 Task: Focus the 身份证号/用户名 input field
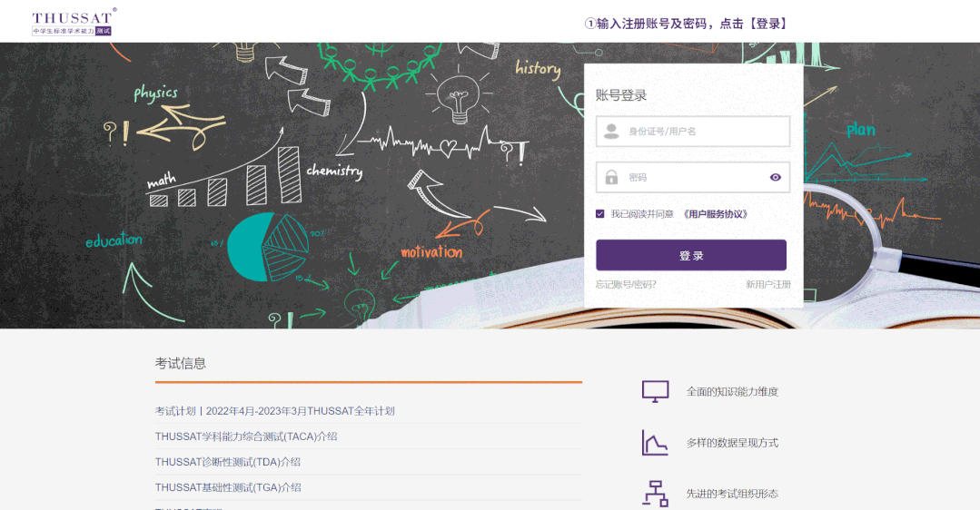[x=704, y=132]
